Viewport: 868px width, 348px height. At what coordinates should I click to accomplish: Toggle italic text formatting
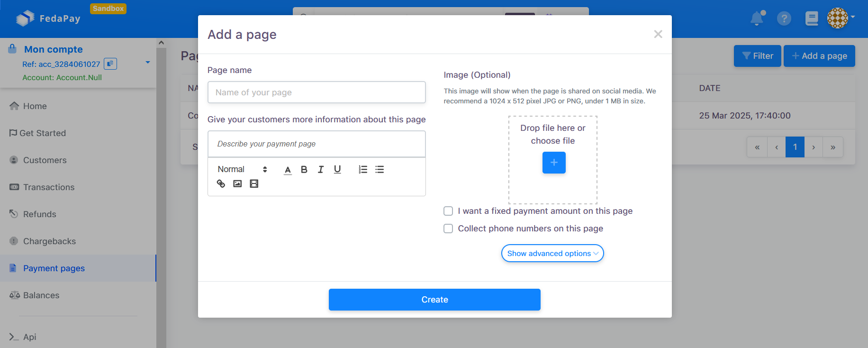[x=321, y=169]
